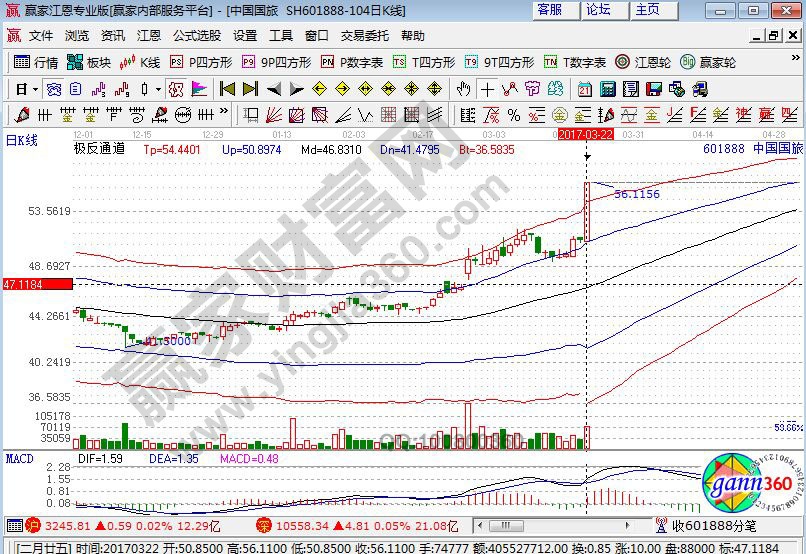The width and height of the screenshot is (806, 554).
Task: Open the 公式选股 menu
Action: (x=197, y=35)
